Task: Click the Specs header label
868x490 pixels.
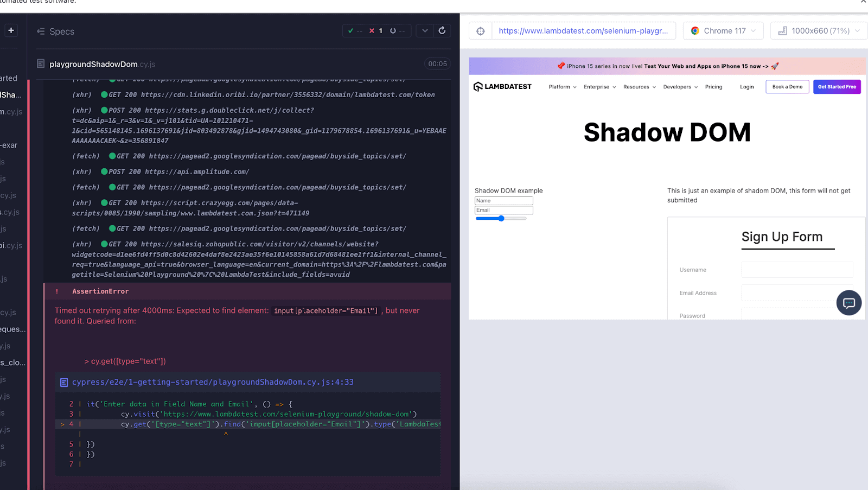Action: click(x=62, y=31)
